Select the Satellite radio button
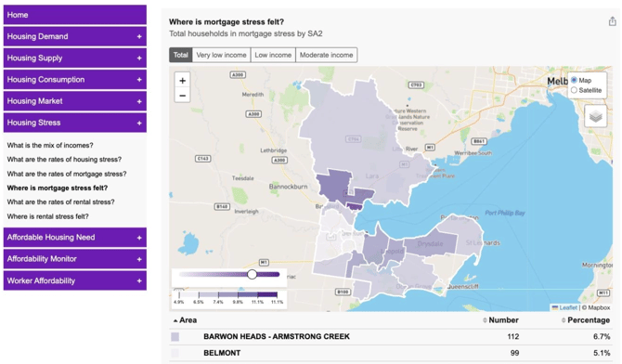 (x=574, y=90)
